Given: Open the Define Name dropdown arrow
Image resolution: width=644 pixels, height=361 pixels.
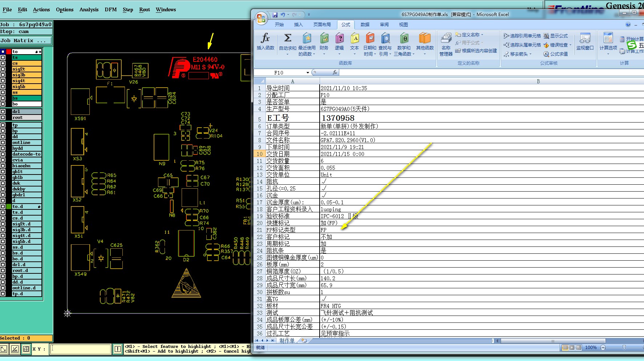Looking at the screenshot, I should click(x=482, y=35).
